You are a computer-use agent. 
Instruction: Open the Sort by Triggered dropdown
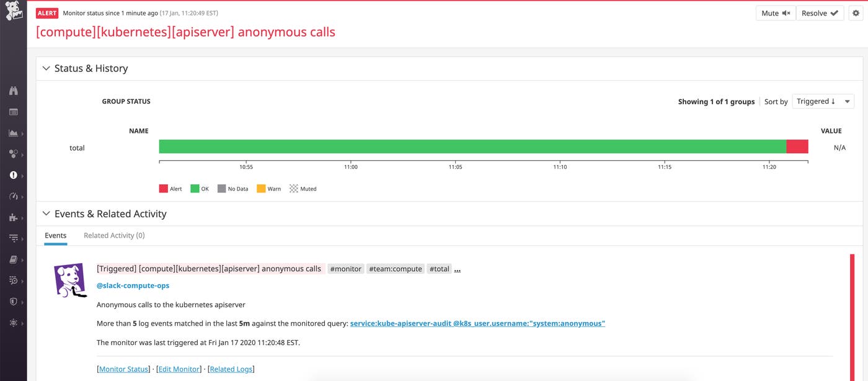coord(823,101)
